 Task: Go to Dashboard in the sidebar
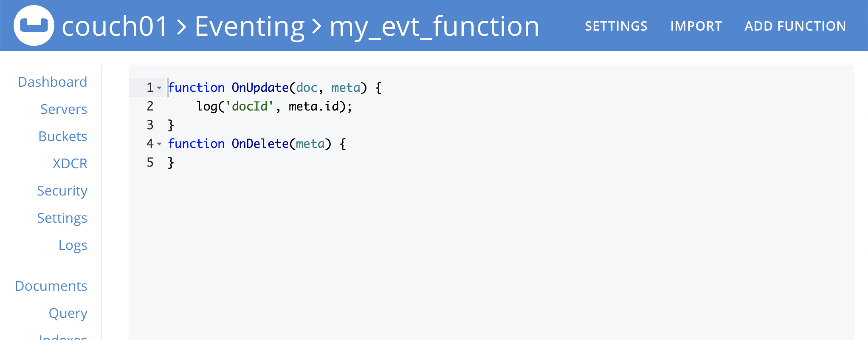point(52,82)
